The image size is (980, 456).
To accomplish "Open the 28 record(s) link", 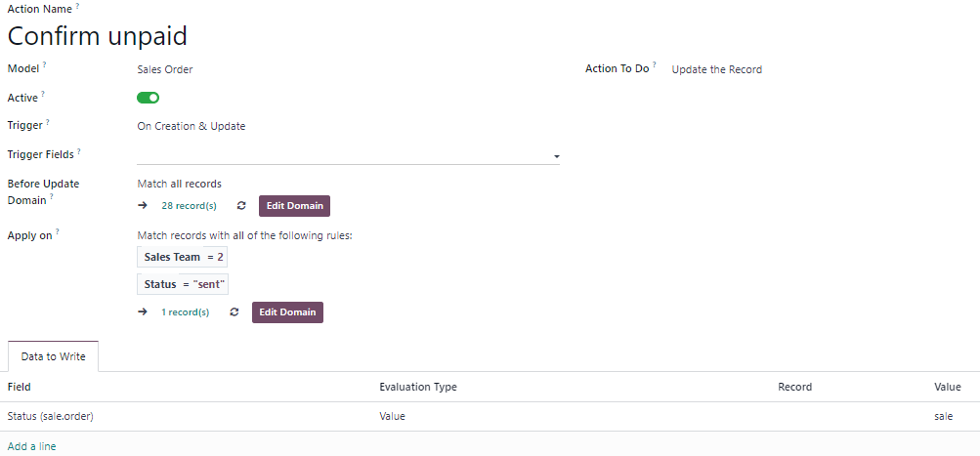I will coord(189,205).
